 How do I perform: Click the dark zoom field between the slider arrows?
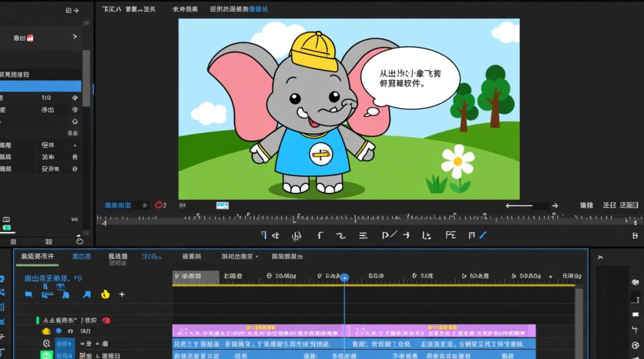pos(540,206)
